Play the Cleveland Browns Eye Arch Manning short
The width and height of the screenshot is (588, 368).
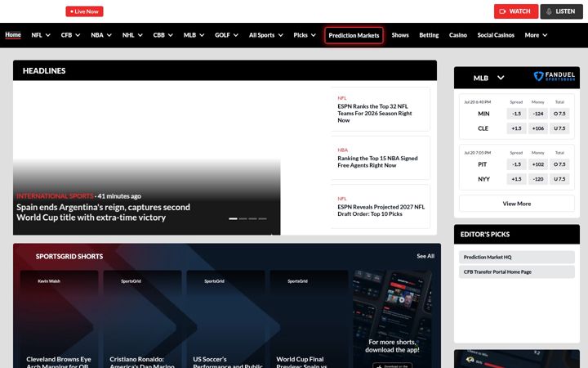point(60,319)
